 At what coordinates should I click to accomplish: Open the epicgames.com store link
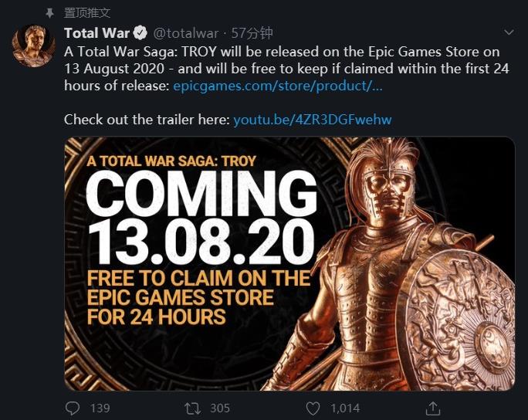point(278,85)
